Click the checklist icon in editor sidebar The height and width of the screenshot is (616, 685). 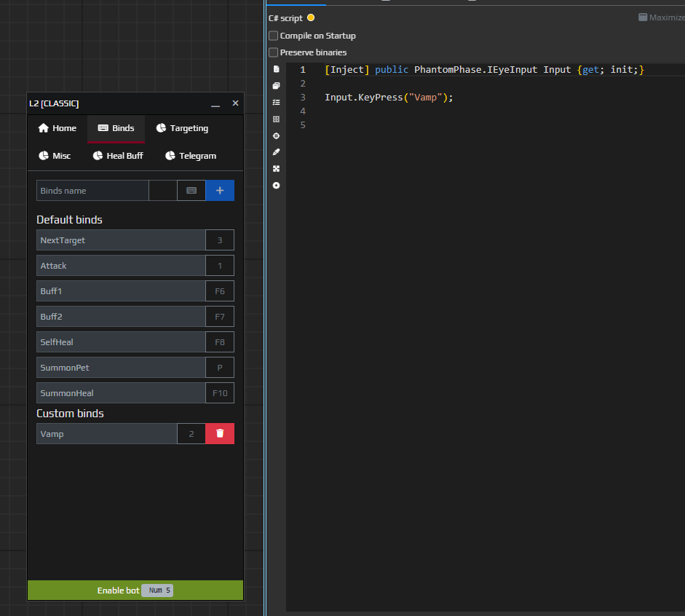[276, 103]
